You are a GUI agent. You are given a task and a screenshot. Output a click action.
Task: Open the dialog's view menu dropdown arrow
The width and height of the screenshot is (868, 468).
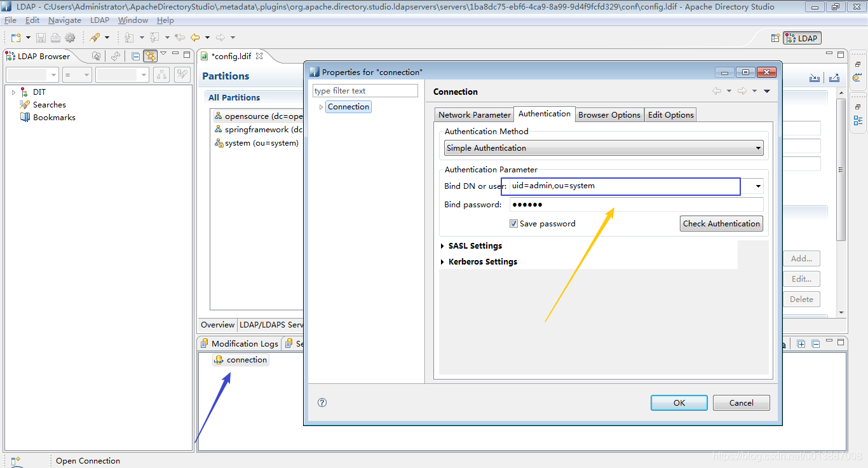click(767, 92)
